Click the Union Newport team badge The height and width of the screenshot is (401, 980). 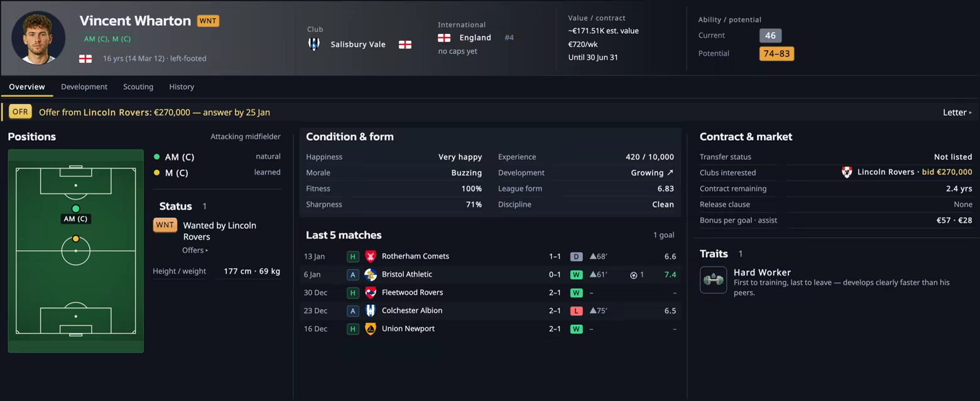(371, 329)
